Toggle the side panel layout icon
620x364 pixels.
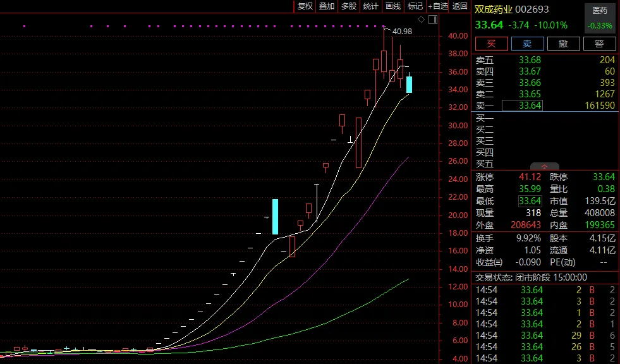433,20
